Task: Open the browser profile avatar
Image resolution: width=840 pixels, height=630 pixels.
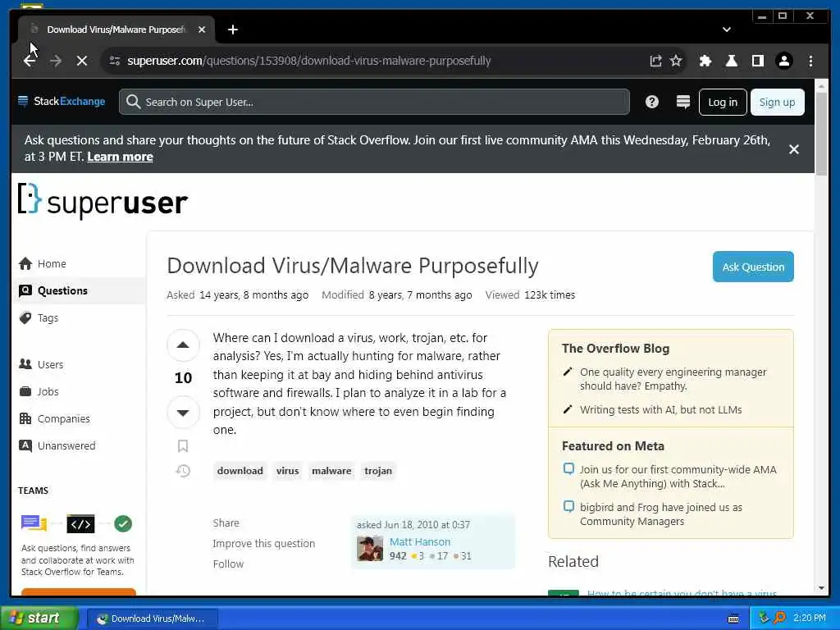Action: pos(784,61)
